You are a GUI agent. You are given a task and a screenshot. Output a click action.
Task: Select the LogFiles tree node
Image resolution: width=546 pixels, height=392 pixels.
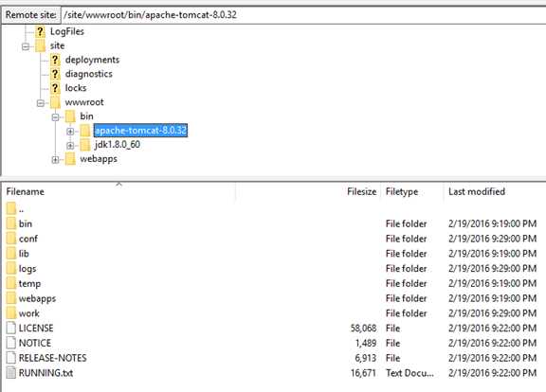pyautogui.click(x=67, y=31)
